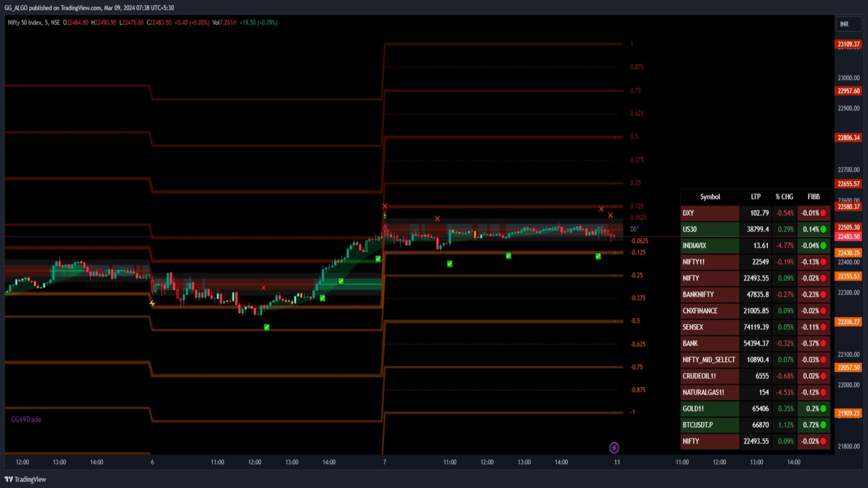
Task: Click the 22057.50 price label on the axis
Action: click(x=848, y=368)
